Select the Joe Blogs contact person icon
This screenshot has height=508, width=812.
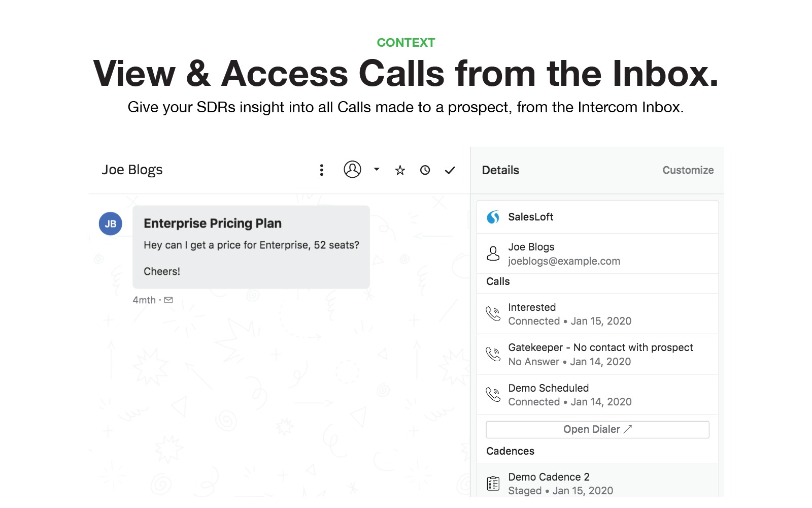click(493, 253)
